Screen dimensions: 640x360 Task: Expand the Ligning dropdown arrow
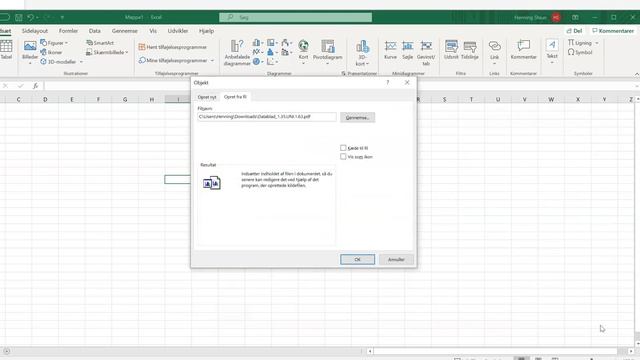tap(597, 43)
